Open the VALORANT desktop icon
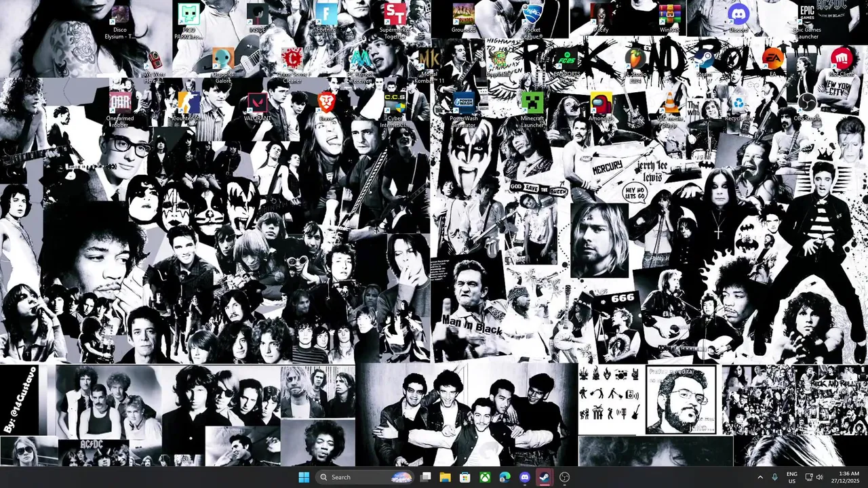Image resolution: width=868 pixels, height=488 pixels. pyautogui.click(x=258, y=106)
